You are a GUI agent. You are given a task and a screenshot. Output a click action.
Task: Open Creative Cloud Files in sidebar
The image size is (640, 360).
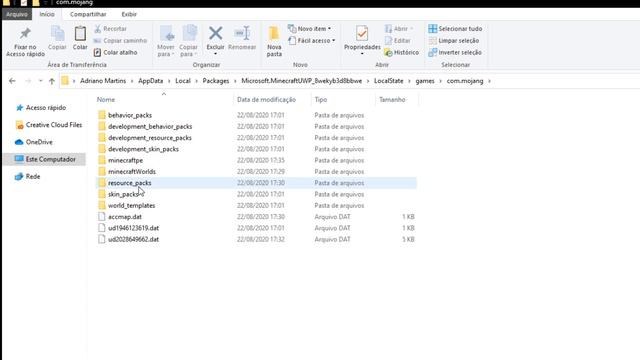click(48, 125)
